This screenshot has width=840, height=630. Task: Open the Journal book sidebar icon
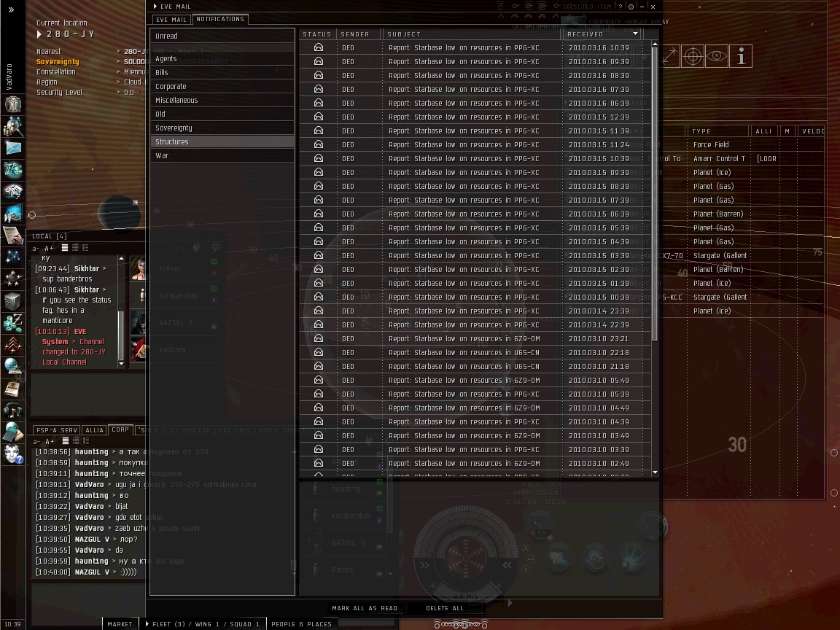13,388
